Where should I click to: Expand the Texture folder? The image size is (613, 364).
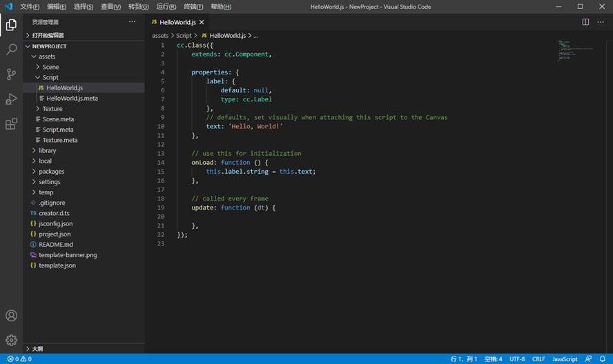click(x=84, y=108)
